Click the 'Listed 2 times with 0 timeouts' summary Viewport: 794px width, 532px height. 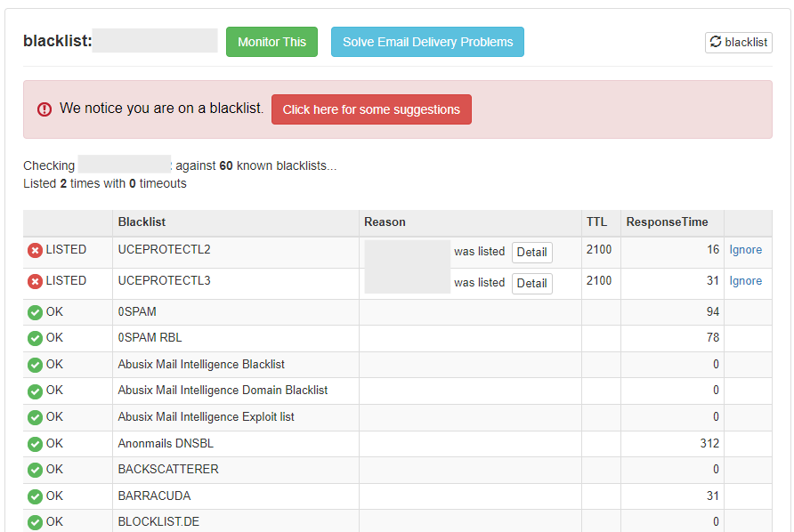click(x=105, y=183)
